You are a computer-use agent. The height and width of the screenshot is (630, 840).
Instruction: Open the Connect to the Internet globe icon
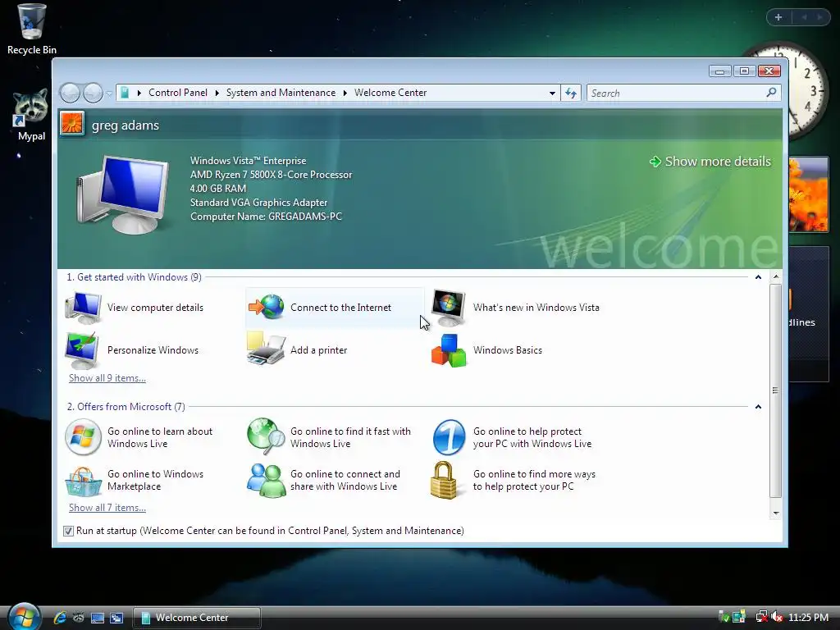tap(267, 308)
